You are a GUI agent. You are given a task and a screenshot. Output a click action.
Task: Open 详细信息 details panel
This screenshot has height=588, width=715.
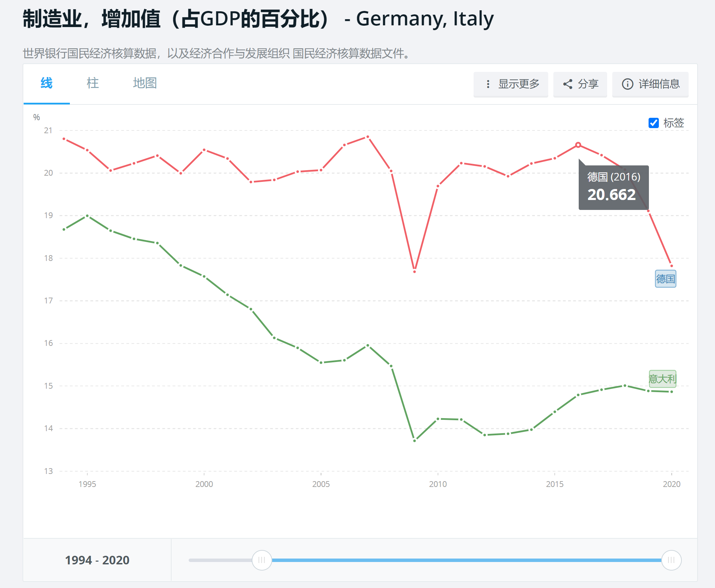[x=659, y=84]
